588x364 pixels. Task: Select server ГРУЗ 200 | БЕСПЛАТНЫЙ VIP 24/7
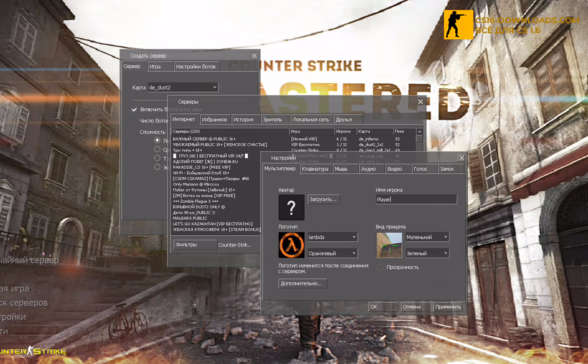point(210,156)
